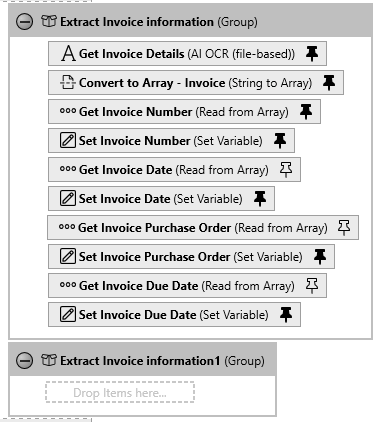Collapse the Extract Invoice information group

point(25,22)
